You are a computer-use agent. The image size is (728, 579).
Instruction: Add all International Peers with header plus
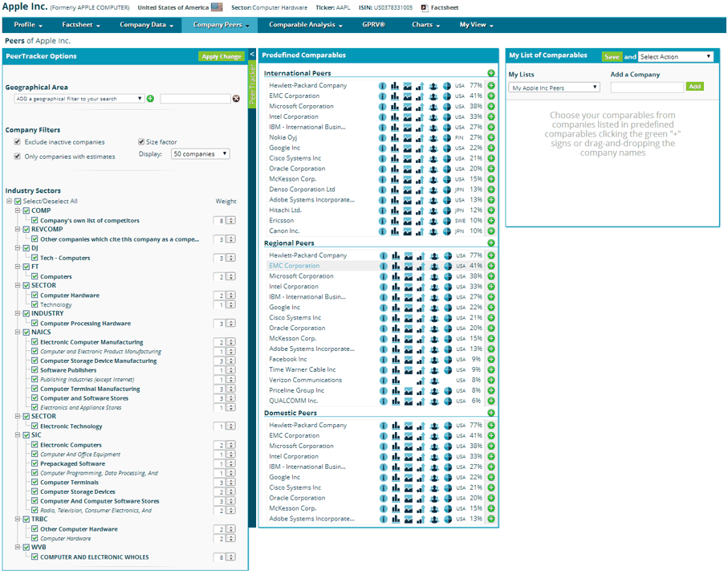pyautogui.click(x=491, y=73)
